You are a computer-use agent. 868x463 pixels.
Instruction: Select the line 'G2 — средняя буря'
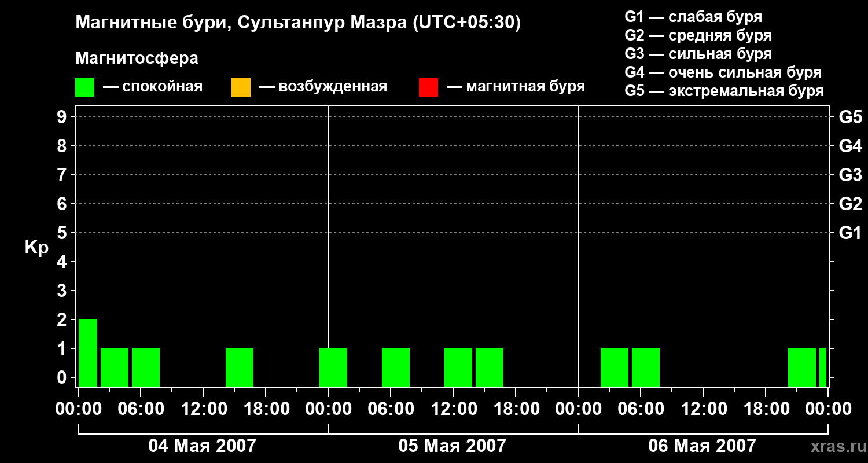[x=698, y=35]
